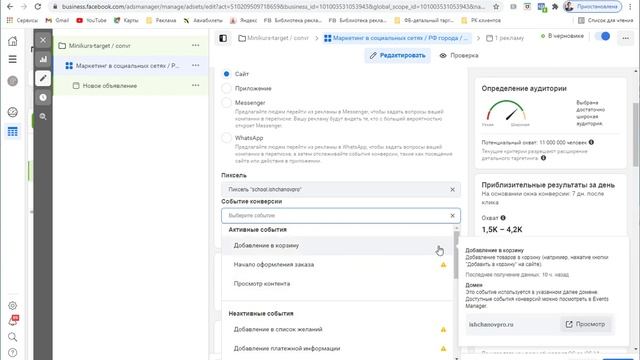Go back in browser history
Screen dimensions: 640x360
10,7
